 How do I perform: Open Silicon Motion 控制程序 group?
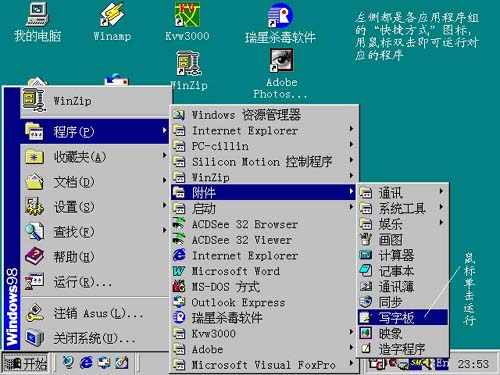tap(264, 162)
